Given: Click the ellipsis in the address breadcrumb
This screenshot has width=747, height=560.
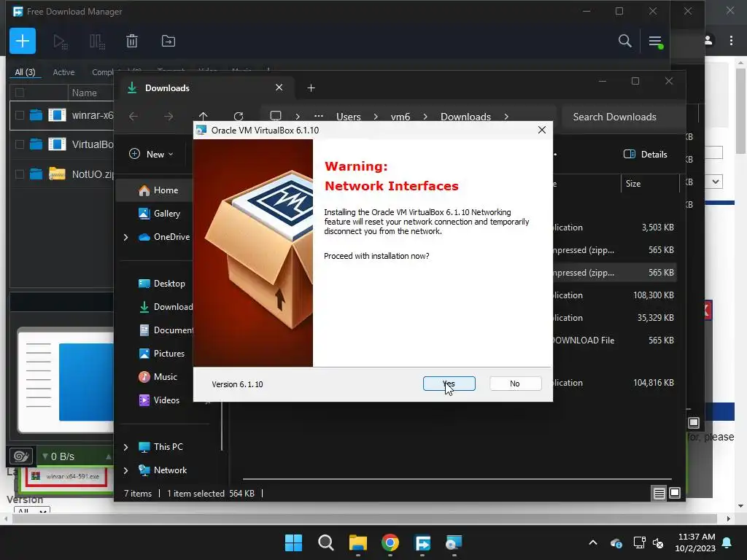Looking at the screenshot, I should [x=319, y=116].
